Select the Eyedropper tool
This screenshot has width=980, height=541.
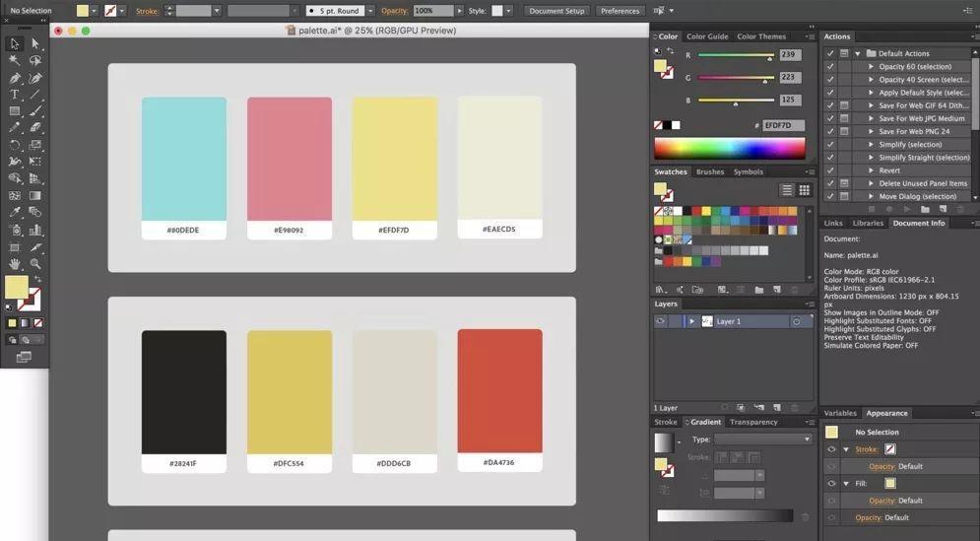15,213
